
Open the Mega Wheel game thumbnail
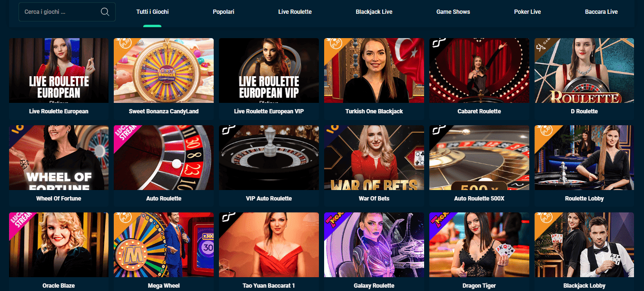point(164,245)
